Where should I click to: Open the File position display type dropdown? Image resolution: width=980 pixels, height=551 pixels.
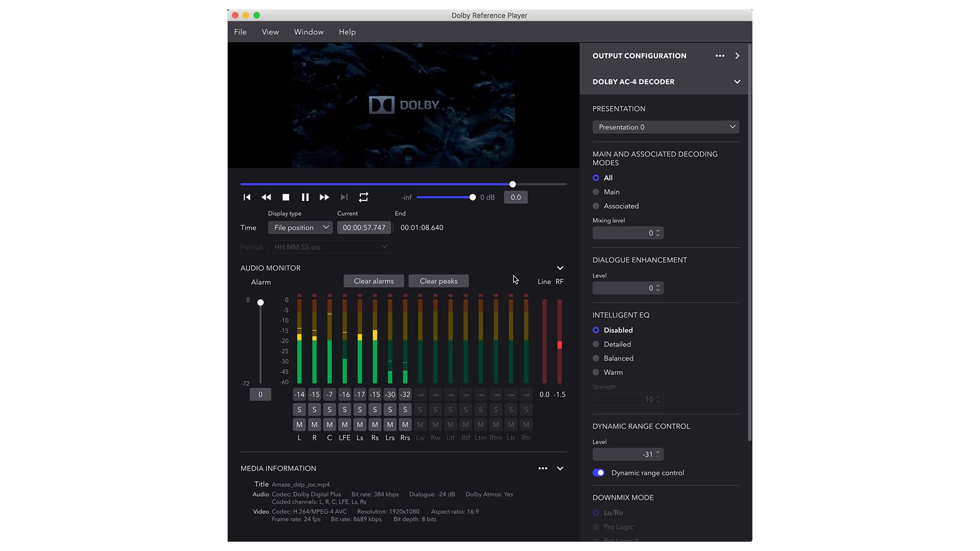click(300, 227)
